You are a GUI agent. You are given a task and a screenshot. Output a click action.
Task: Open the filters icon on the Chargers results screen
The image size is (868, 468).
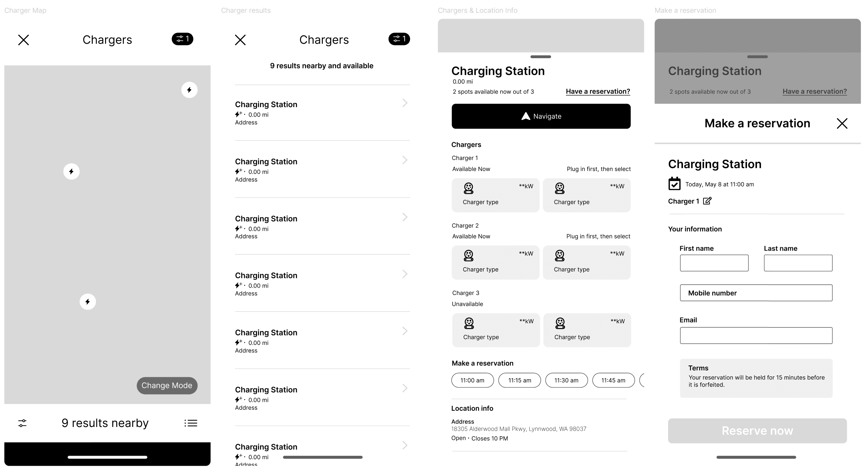399,39
